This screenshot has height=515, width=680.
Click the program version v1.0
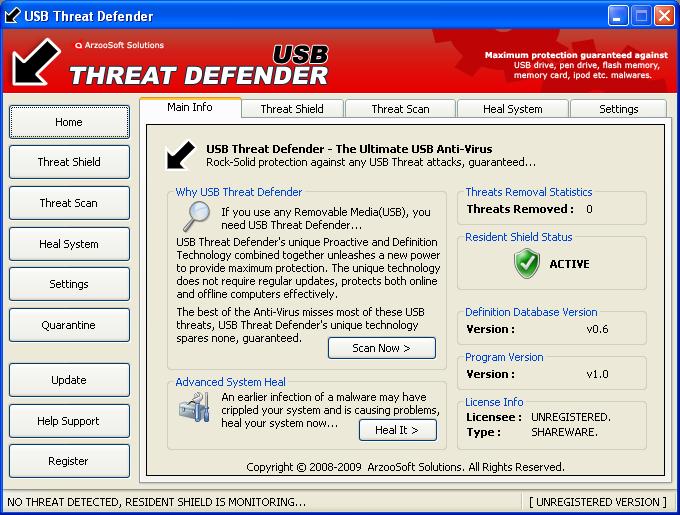click(x=597, y=374)
